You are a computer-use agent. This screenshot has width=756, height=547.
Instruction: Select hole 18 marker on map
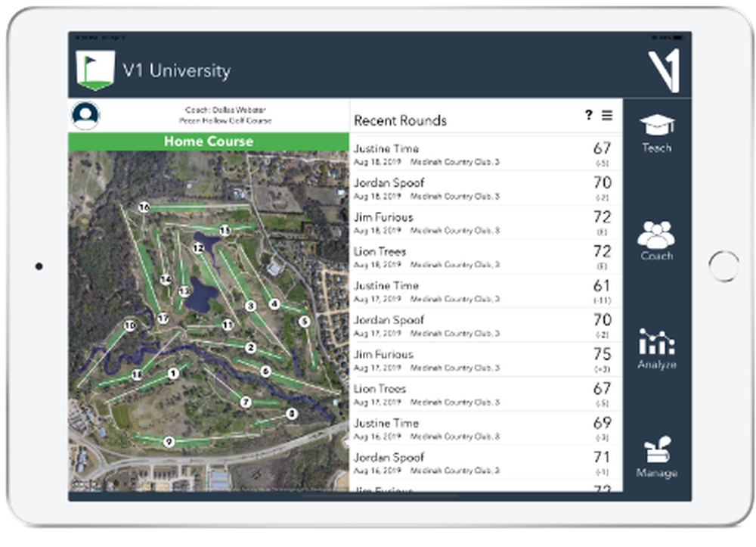[x=137, y=375]
